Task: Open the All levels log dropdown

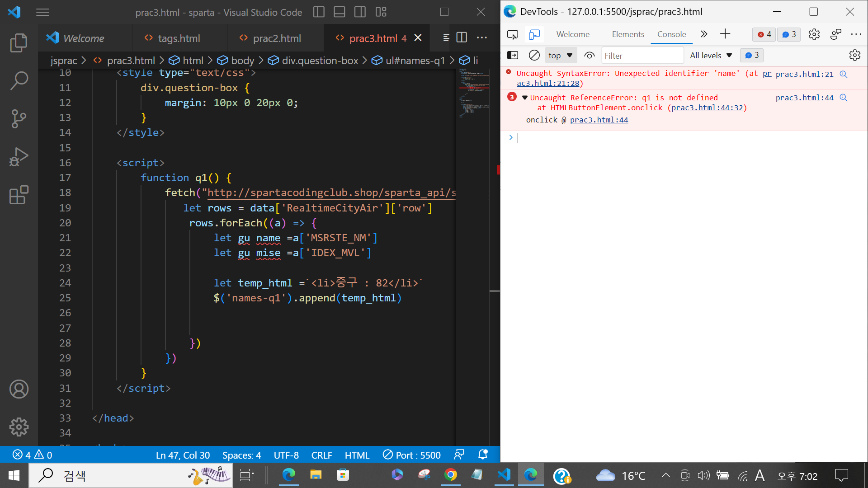Action: [711, 55]
